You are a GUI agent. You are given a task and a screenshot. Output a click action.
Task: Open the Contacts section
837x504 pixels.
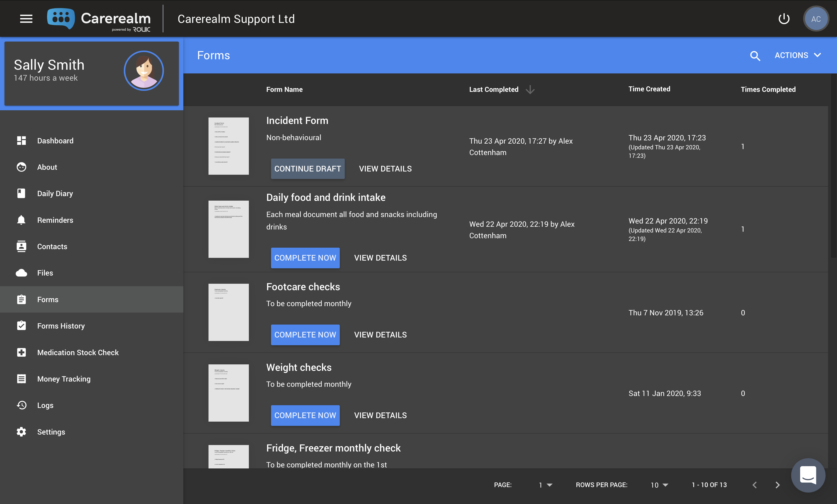[92, 246]
